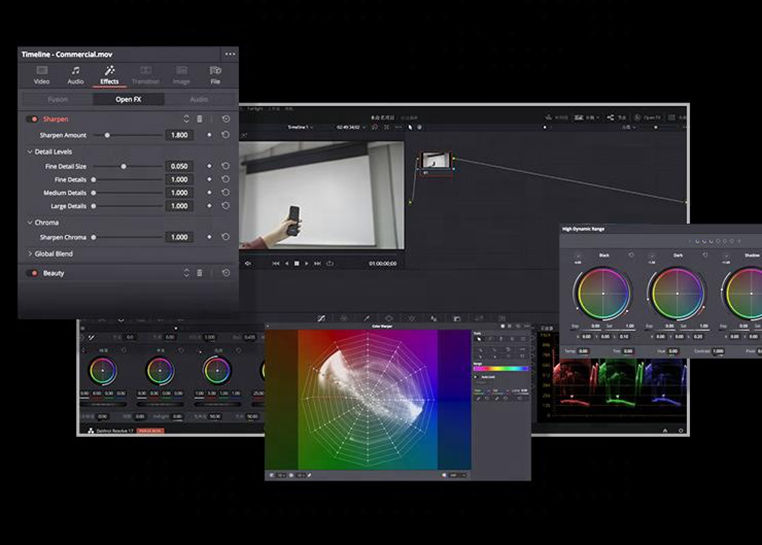The width and height of the screenshot is (762, 545).
Task: Delete the Beauty effect with trash icon
Action: tap(199, 273)
